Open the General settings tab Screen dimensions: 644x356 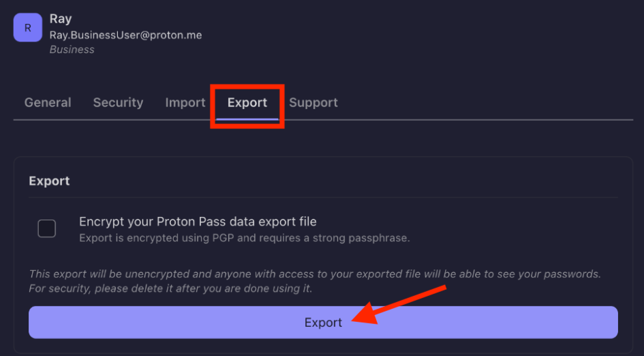48,102
